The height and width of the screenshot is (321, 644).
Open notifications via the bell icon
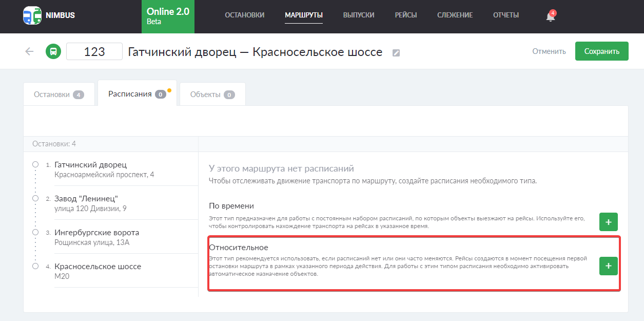549,15
